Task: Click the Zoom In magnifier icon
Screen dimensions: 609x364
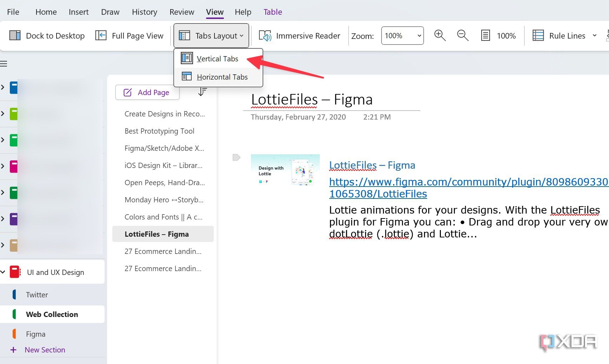Action: [439, 35]
